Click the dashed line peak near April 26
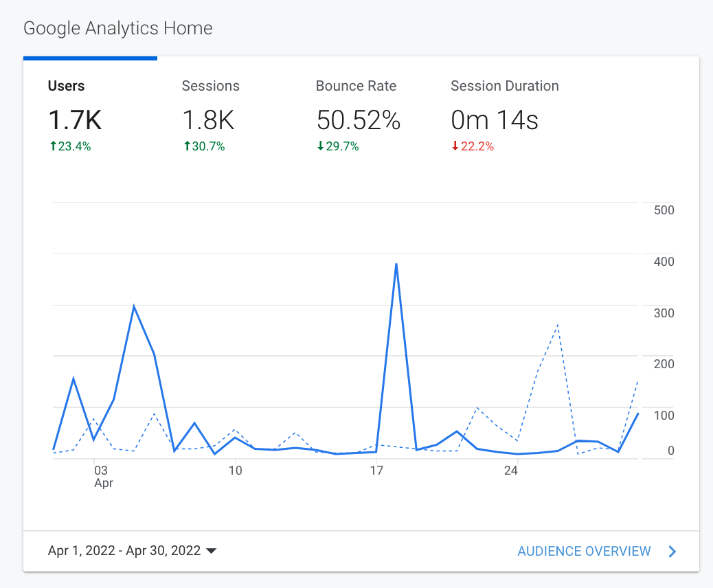The height and width of the screenshot is (588, 713). coord(558,325)
